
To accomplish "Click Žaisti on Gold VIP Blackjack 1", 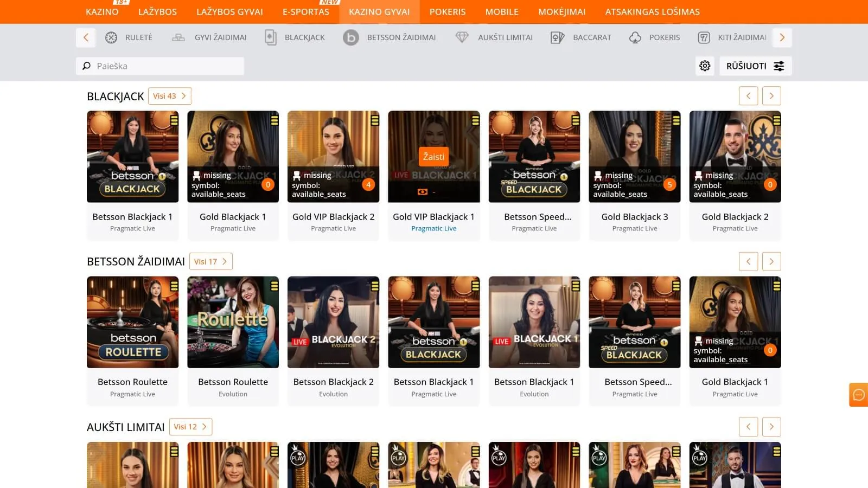I will [433, 157].
